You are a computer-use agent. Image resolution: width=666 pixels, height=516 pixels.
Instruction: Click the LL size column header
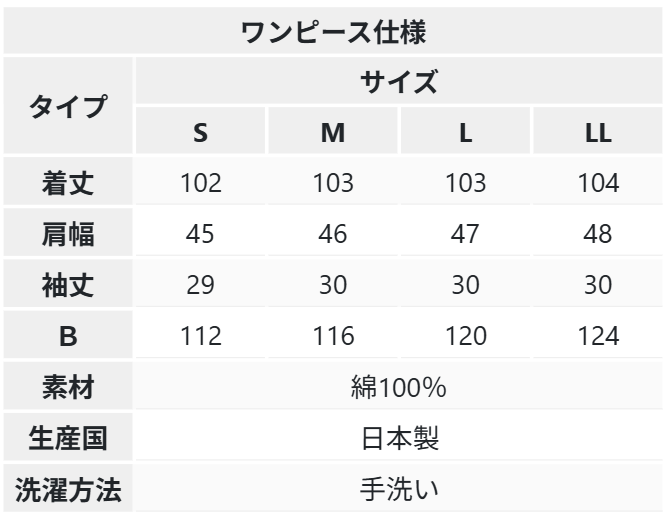(597, 133)
